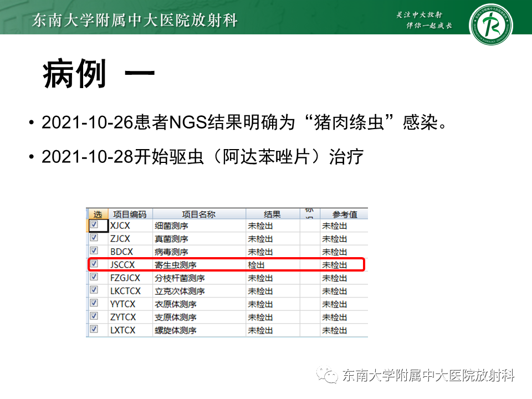Uncheck the BDCX row checkbox
The image size is (532, 399).
(94, 250)
